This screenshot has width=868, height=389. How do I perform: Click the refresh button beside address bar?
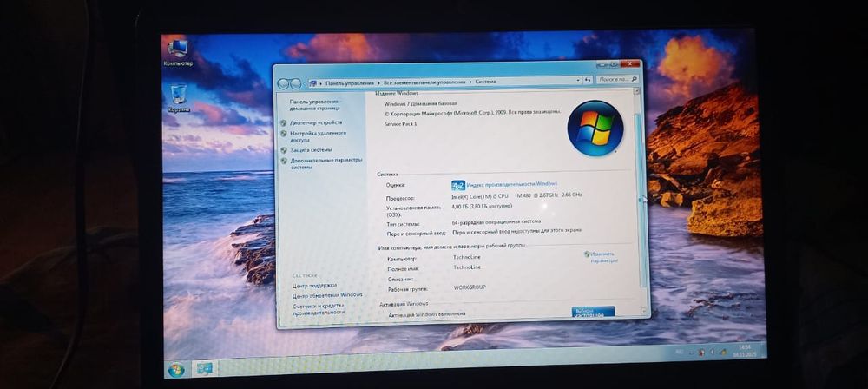(588, 81)
